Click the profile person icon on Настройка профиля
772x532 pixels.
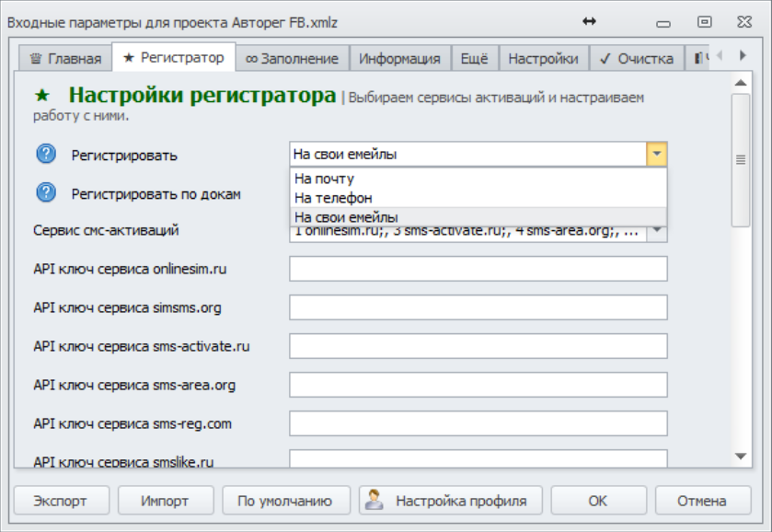click(x=374, y=501)
